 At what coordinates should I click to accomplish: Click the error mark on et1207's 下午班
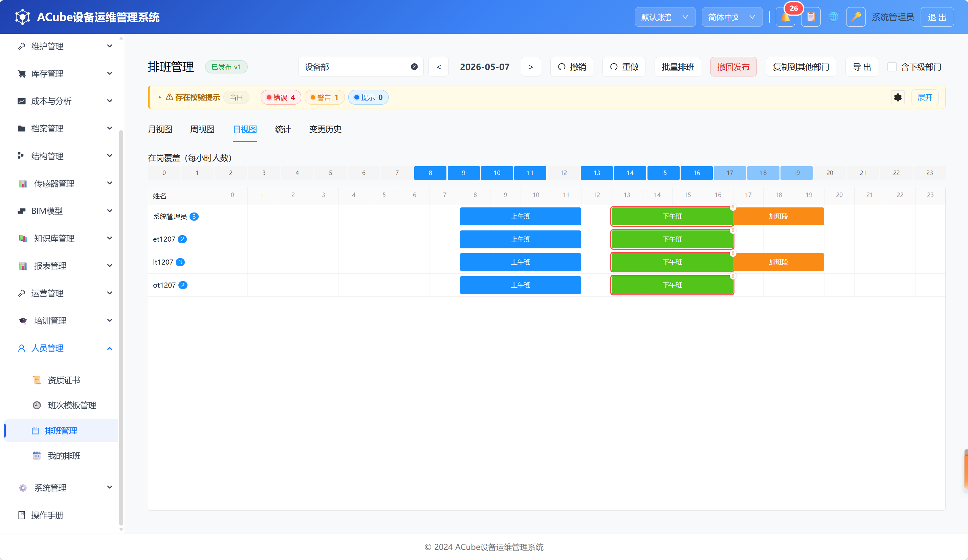733,230
